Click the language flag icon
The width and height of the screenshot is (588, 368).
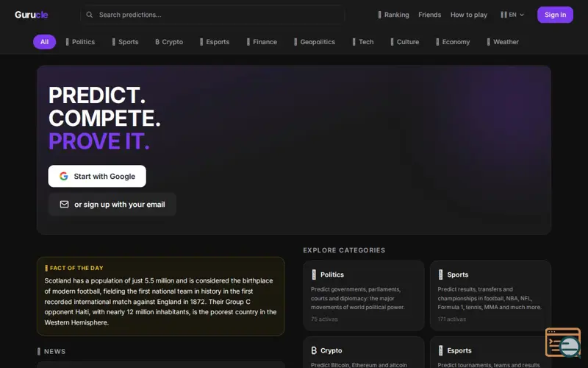[x=503, y=15]
